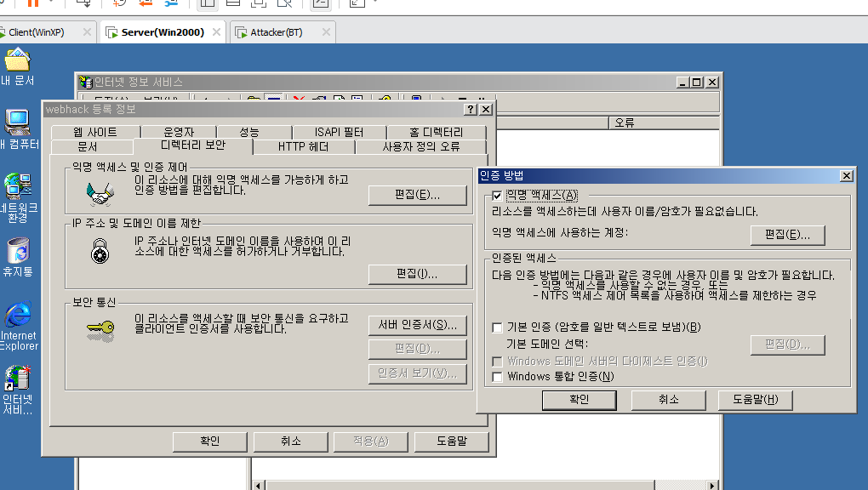The height and width of the screenshot is (490, 868).
Task: Select the Internet Explorer desktop icon
Action: pos(18,326)
